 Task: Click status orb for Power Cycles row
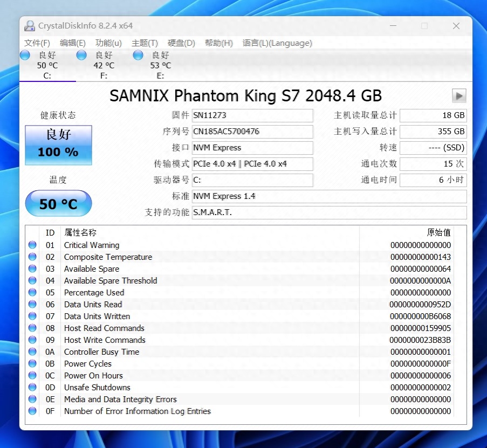pyautogui.click(x=32, y=363)
